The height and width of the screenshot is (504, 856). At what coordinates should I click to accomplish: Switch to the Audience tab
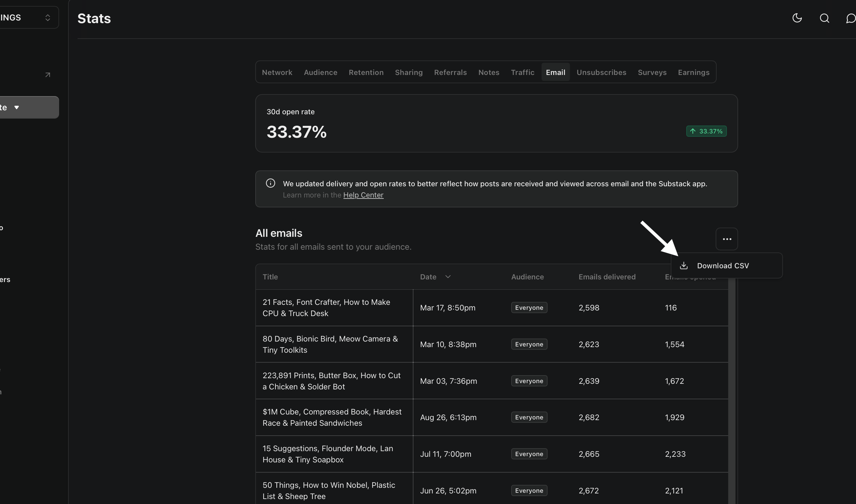tap(320, 72)
